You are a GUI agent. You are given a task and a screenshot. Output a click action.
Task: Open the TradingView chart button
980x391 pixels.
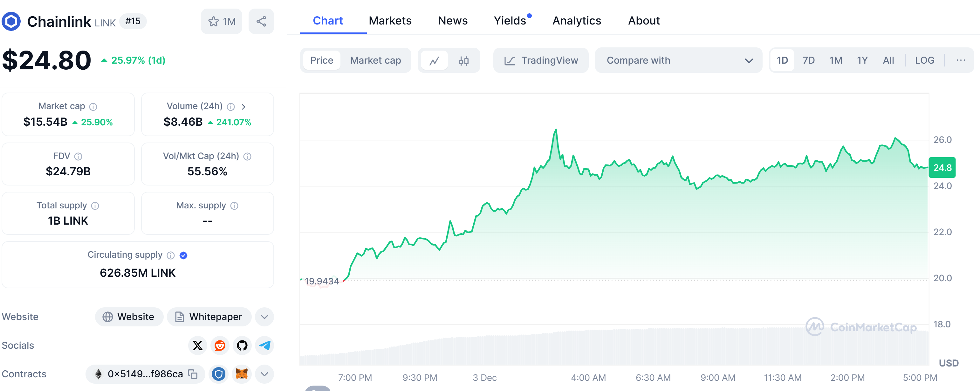pyautogui.click(x=541, y=60)
